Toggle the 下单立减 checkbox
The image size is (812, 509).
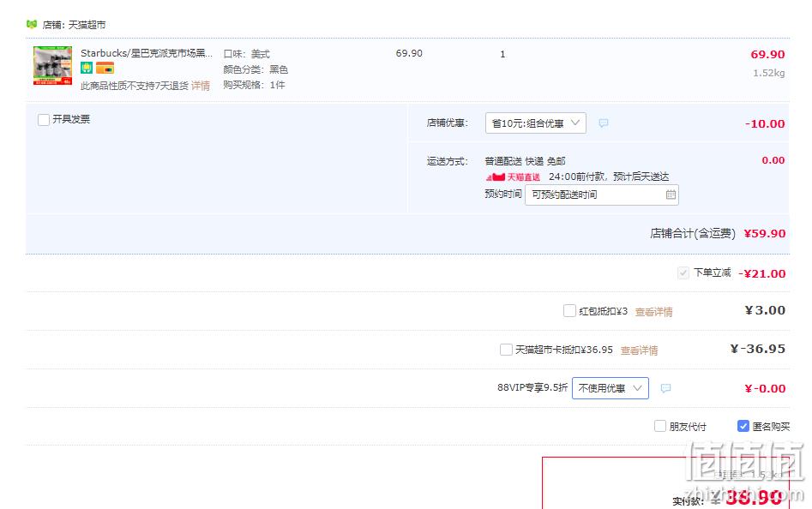tap(683, 272)
